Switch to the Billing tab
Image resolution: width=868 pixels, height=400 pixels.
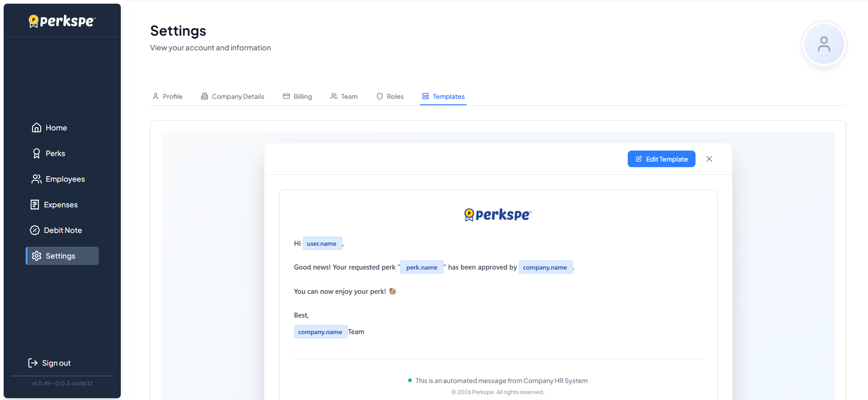coord(297,97)
